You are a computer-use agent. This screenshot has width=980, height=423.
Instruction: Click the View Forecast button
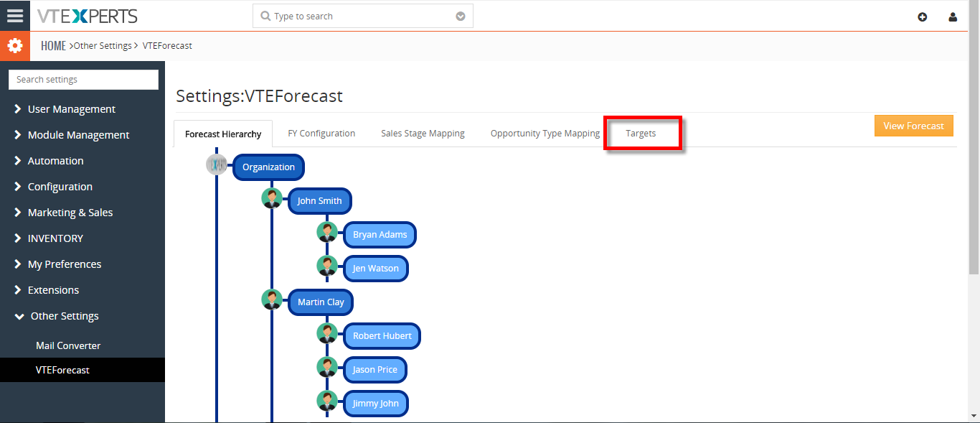(914, 126)
